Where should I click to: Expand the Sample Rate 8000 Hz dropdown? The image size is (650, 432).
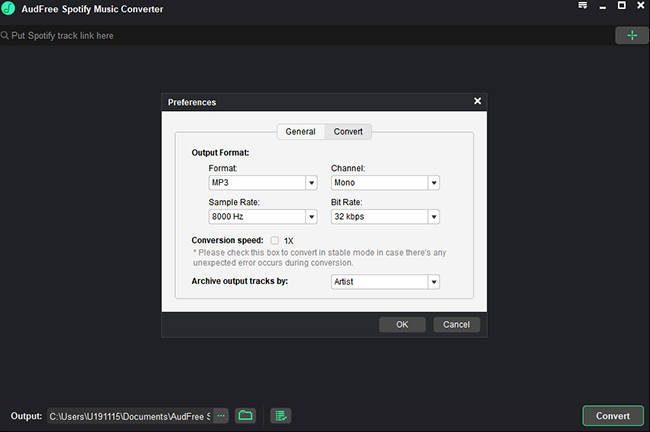(311, 216)
